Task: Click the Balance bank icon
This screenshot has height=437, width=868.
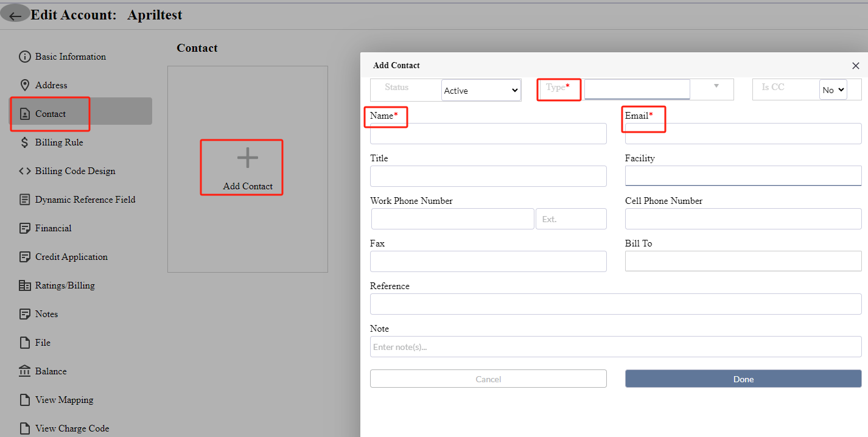Action: tap(24, 371)
